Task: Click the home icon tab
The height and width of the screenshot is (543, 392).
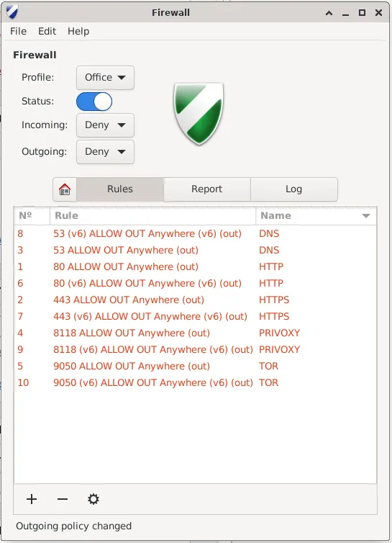Action: [65, 189]
